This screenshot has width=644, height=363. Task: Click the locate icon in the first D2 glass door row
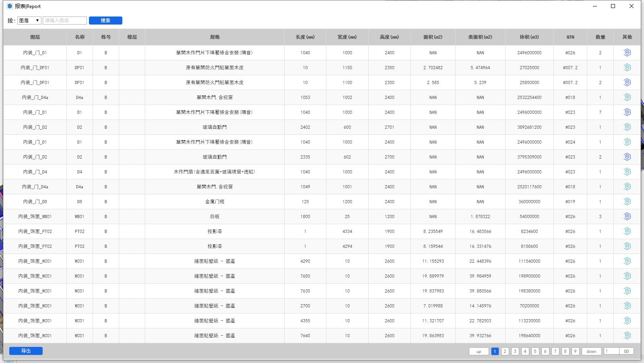click(x=627, y=127)
